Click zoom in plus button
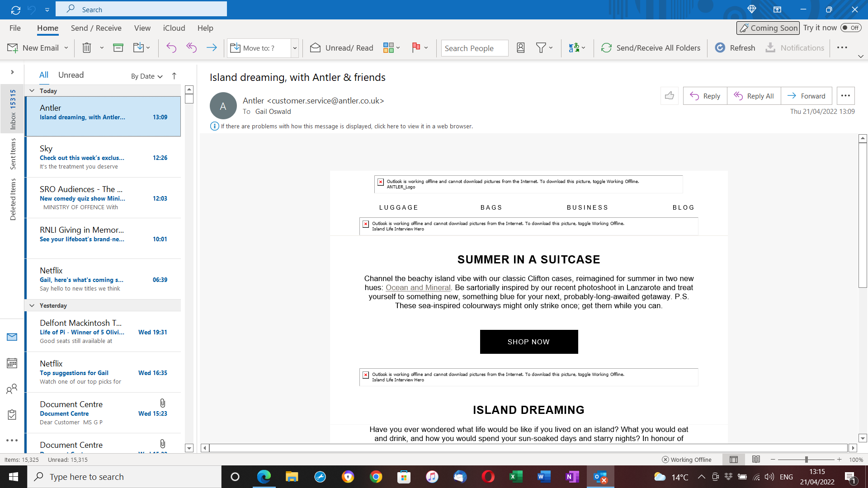Image resolution: width=868 pixels, height=488 pixels. coord(840,460)
